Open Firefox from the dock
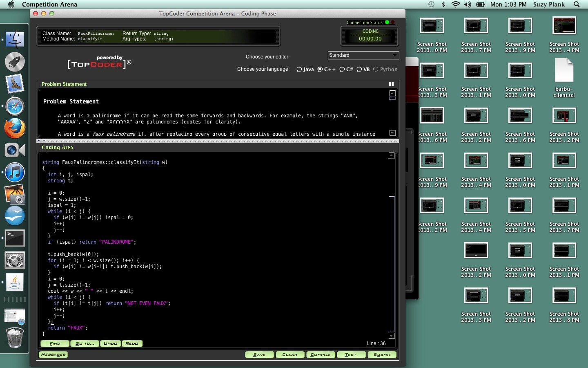The height and width of the screenshot is (368, 588). pos(15,128)
